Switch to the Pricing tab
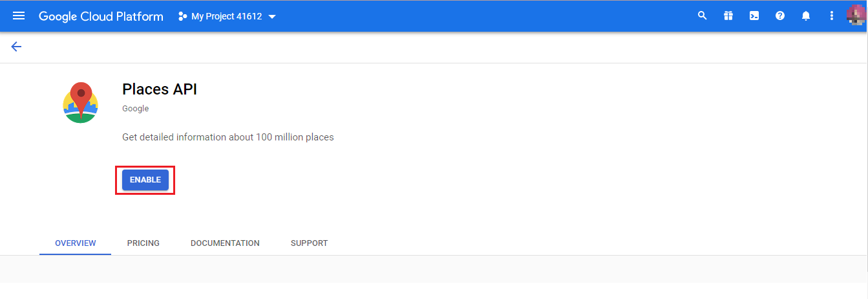The height and width of the screenshot is (299, 868). pyautogui.click(x=143, y=243)
